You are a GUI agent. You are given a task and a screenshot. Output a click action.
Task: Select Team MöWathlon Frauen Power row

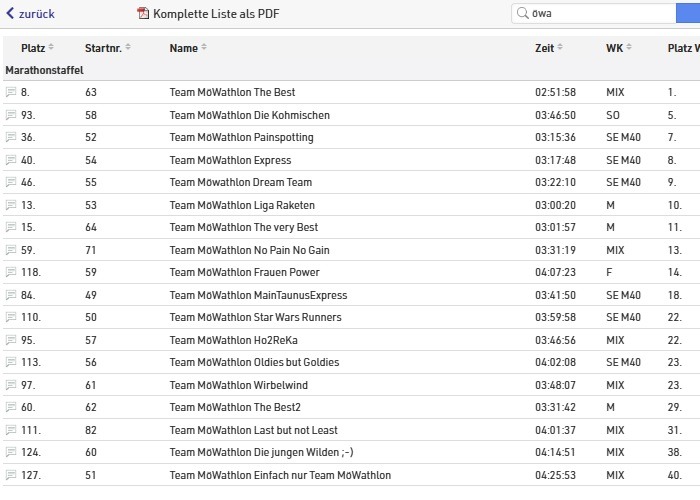(x=244, y=272)
